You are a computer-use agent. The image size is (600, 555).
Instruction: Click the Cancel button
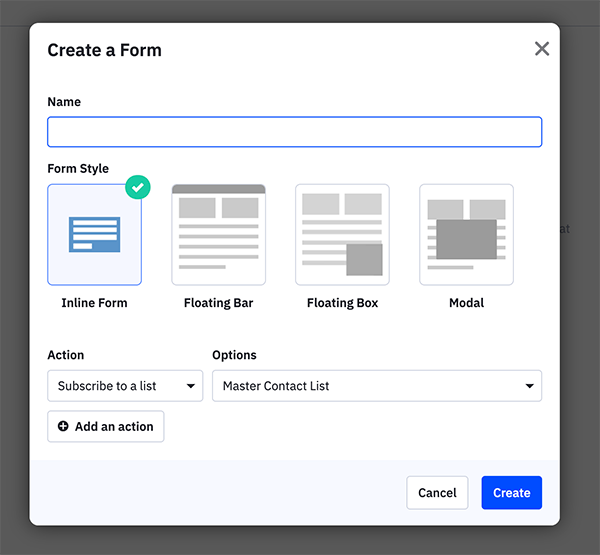coord(437,493)
